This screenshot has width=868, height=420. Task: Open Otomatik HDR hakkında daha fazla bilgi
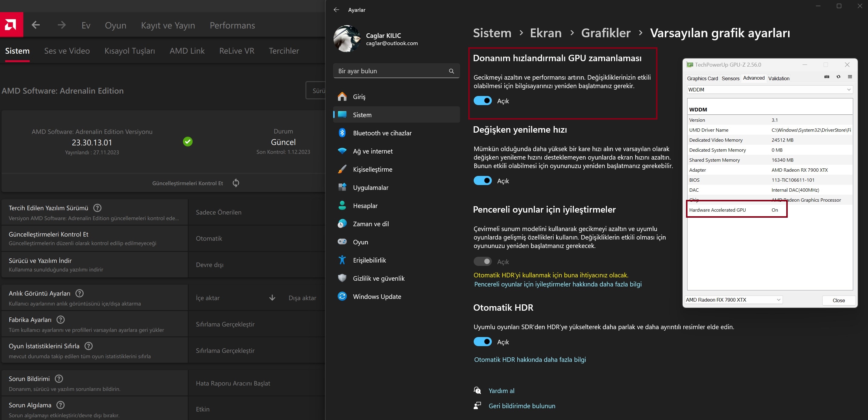530,359
